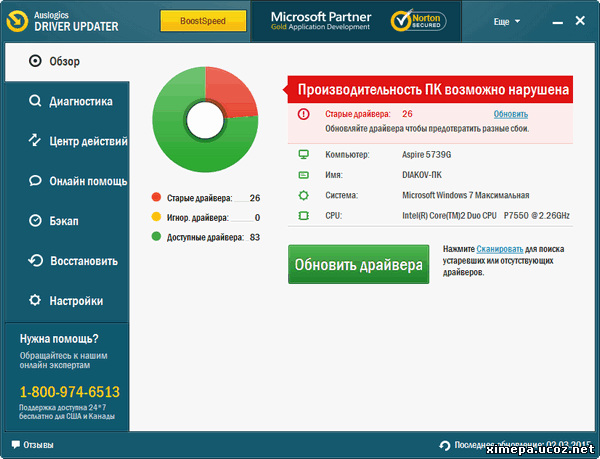
Task: Click the Сканировать link
Action: [498, 247]
